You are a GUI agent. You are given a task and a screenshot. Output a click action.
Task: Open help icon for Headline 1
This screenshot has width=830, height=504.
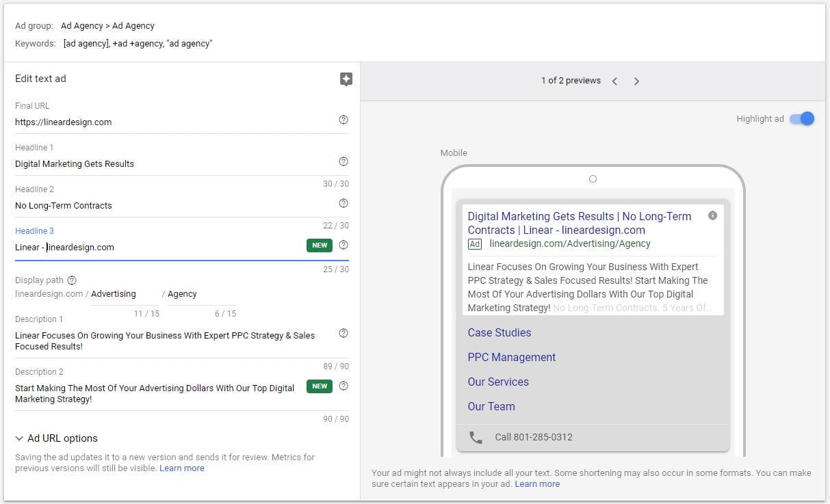tap(343, 161)
